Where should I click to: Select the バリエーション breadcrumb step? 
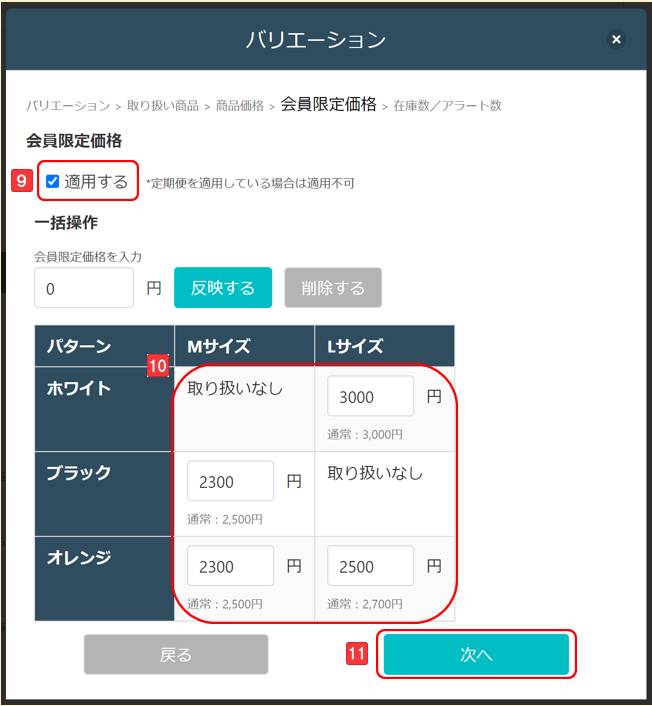click(68, 106)
